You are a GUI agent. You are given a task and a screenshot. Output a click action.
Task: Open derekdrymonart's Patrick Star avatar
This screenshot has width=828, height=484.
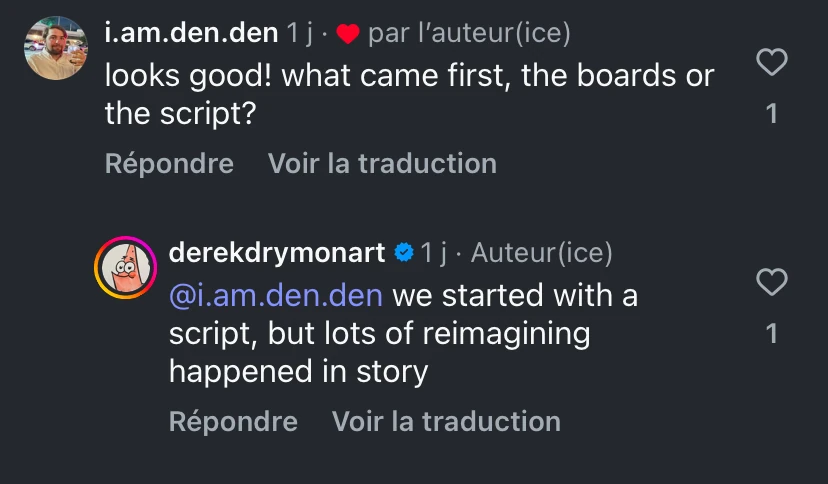[125, 268]
